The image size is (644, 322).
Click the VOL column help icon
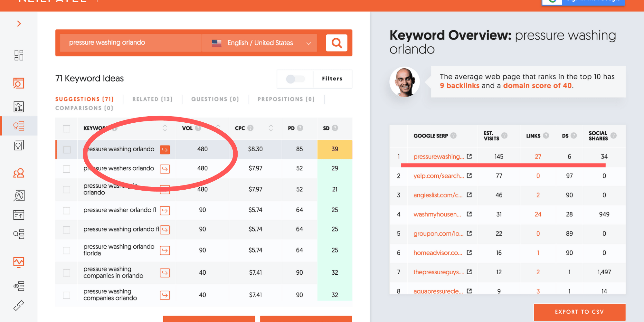tap(198, 128)
